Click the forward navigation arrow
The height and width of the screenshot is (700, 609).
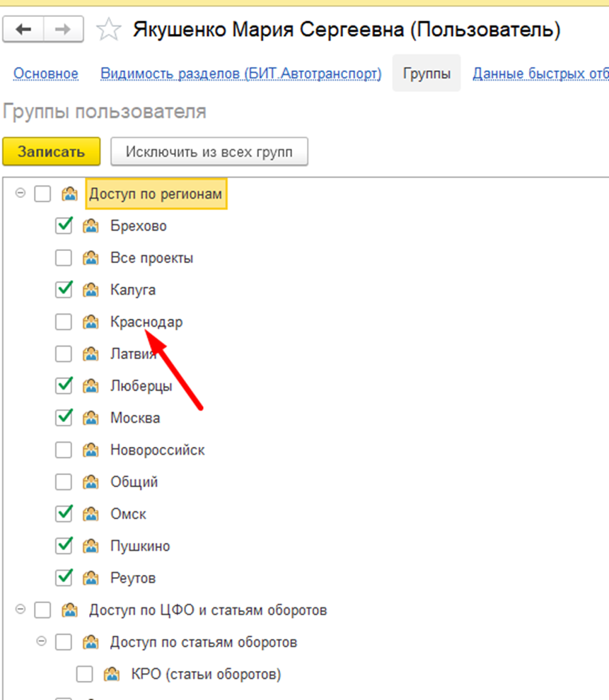62,30
